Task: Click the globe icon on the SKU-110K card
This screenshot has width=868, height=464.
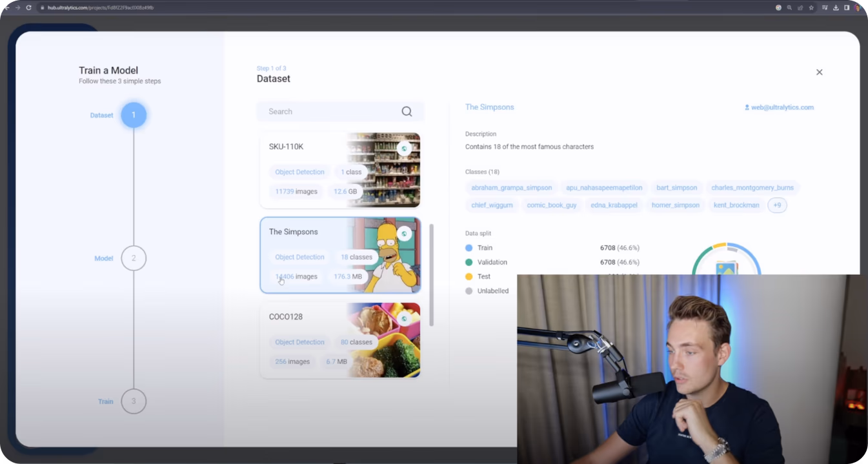Action: tap(405, 148)
